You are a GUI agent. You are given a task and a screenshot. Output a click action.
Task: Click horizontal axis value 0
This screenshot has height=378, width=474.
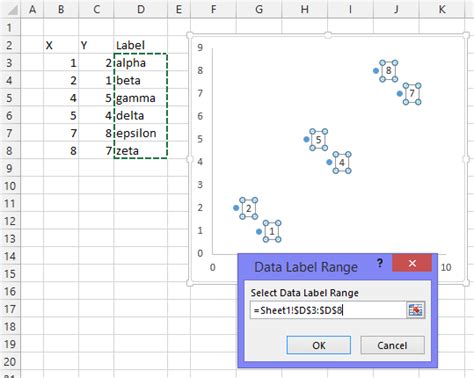click(213, 267)
